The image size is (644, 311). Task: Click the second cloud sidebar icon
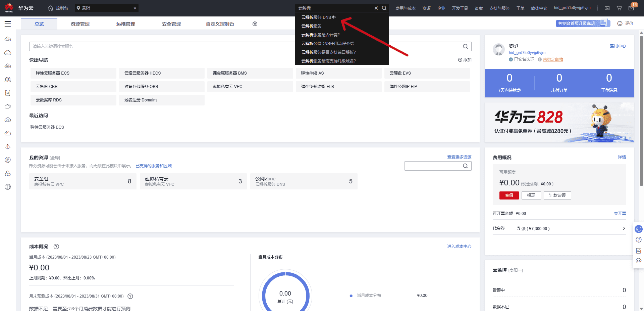tap(8, 52)
